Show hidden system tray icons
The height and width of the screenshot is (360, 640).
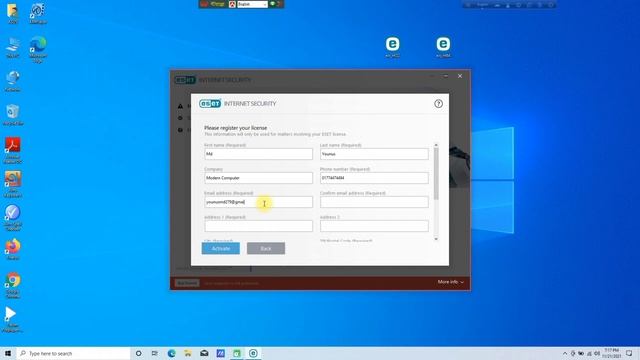(x=565, y=353)
